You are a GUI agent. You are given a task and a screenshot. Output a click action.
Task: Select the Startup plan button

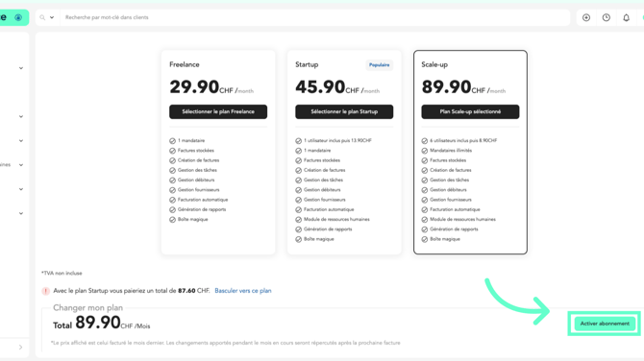[344, 111]
